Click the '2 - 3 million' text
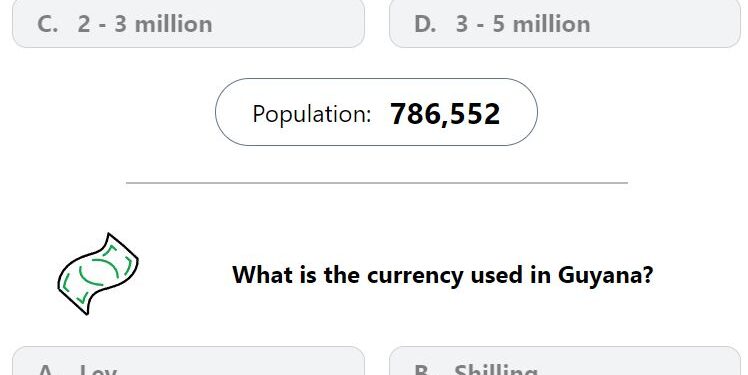748x375 pixels. [145, 24]
